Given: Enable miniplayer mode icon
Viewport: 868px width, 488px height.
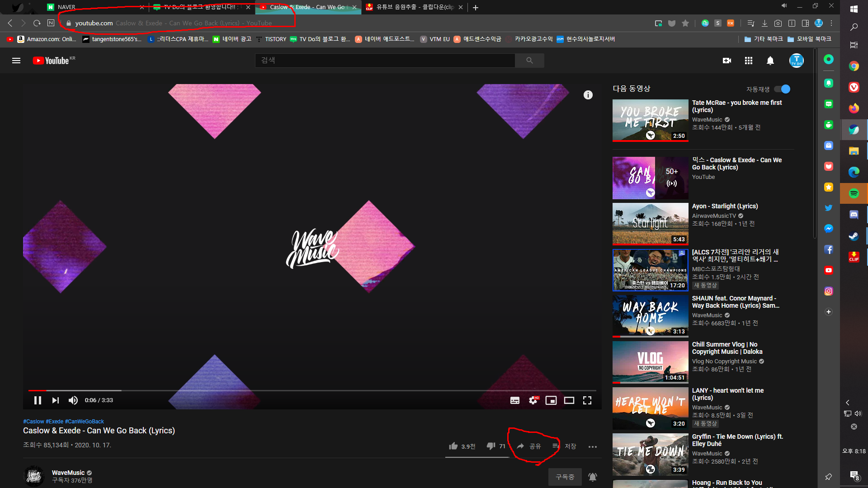Looking at the screenshot, I should pos(551,400).
